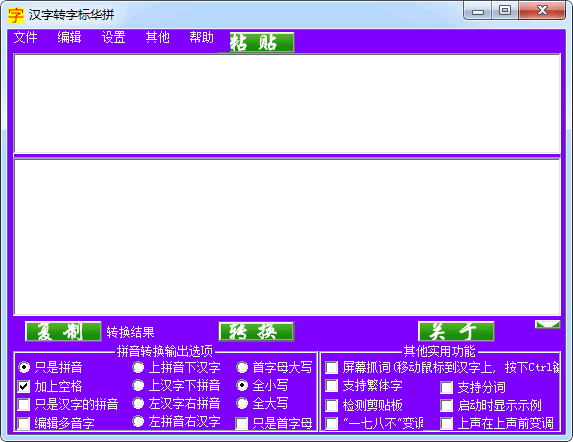Select the 上拼音下汉字 radio option
The width and height of the screenshot is (573, 442).
click(x=138, y=367)
